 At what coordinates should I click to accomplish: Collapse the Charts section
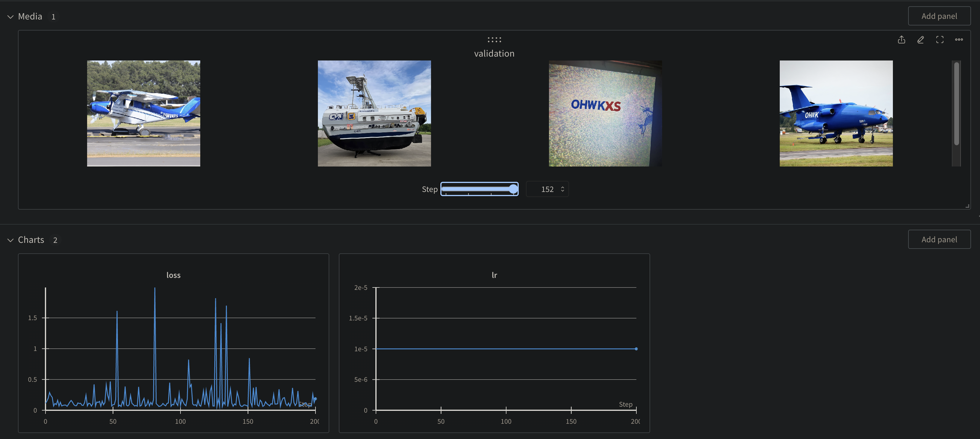[x=10, y=240]
